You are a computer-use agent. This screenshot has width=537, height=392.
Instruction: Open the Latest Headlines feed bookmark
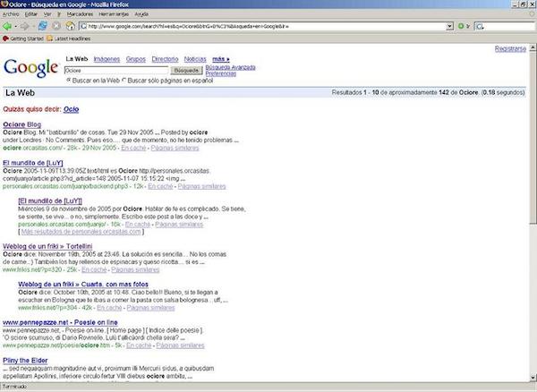[x=69, y=38]
